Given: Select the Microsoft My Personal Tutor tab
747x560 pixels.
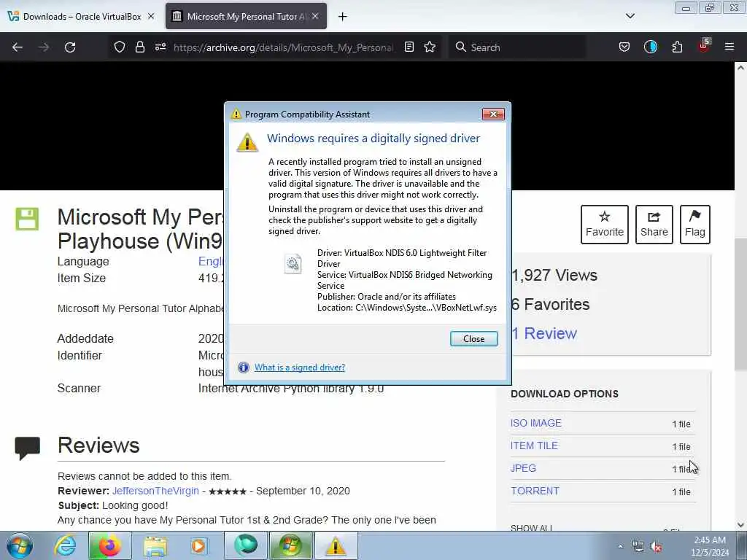Looking at the screenshot, I should coord(246,16).
